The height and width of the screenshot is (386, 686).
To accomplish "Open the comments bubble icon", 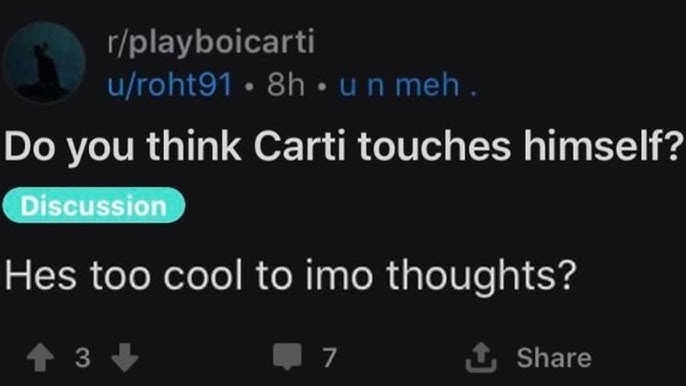I will (x=287, y=357).
